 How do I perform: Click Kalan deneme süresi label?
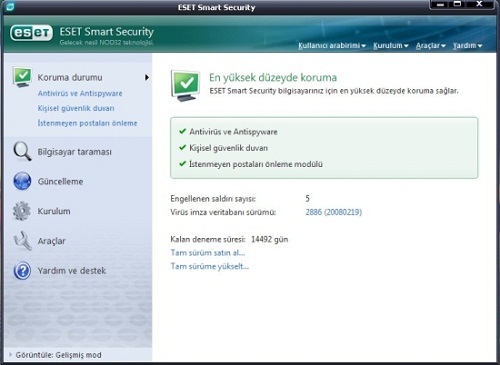208,239
